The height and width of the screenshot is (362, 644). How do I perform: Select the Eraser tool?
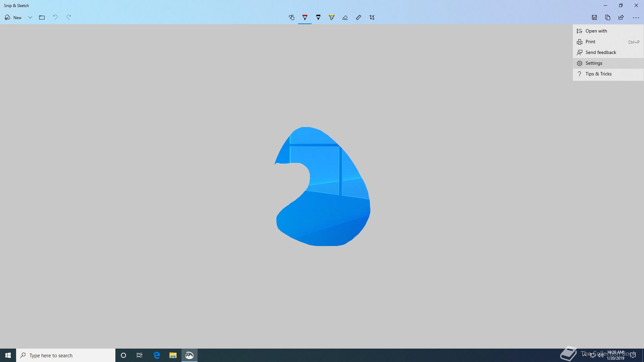(345, 17)
